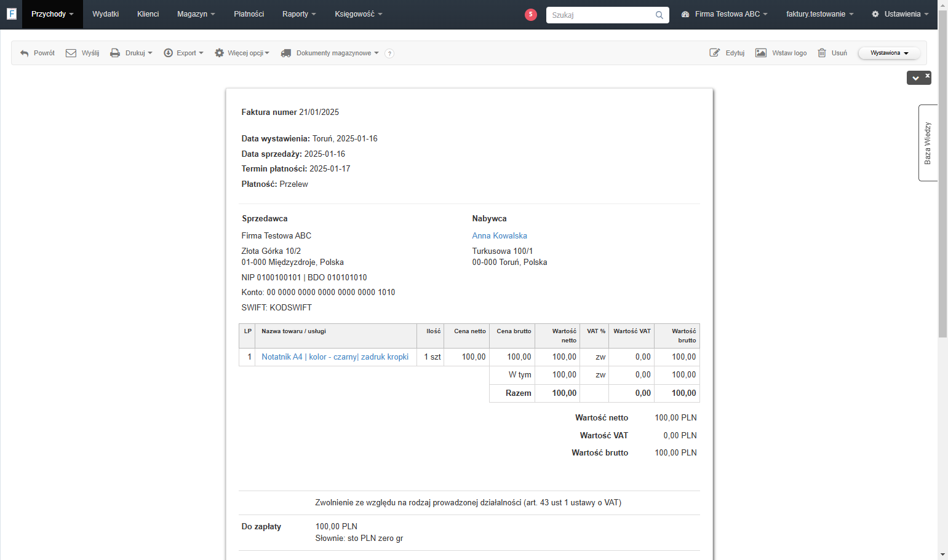This screenshot has width=948, height=560.
Task: Open the Notatnik A4 product link
Action: (335, 357)
